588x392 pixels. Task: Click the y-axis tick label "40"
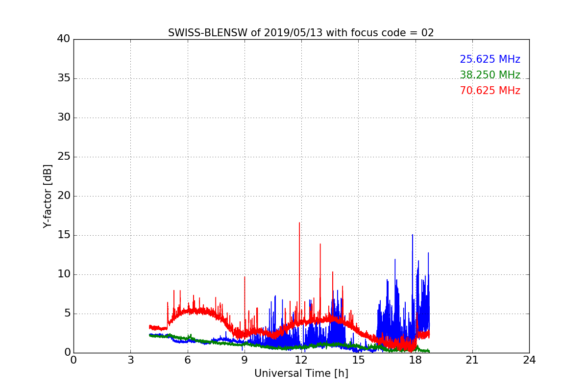[x=64, y=39]
